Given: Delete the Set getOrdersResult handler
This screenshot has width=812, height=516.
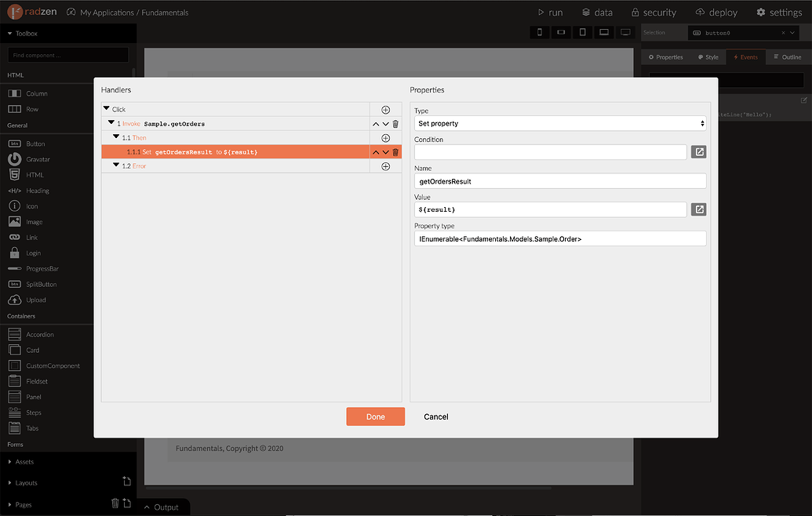Looking at the screenshot, I should (x=395, y=152).
